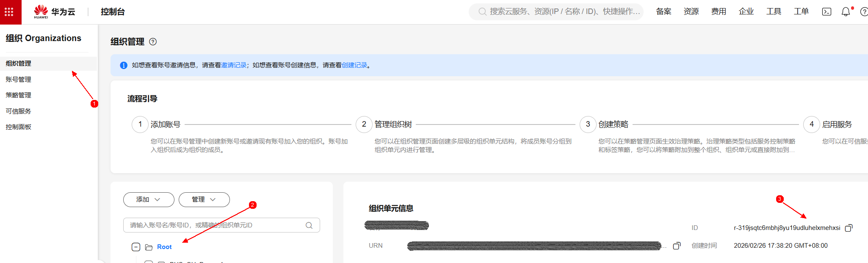Select the Root organization node

coord(164,247)
